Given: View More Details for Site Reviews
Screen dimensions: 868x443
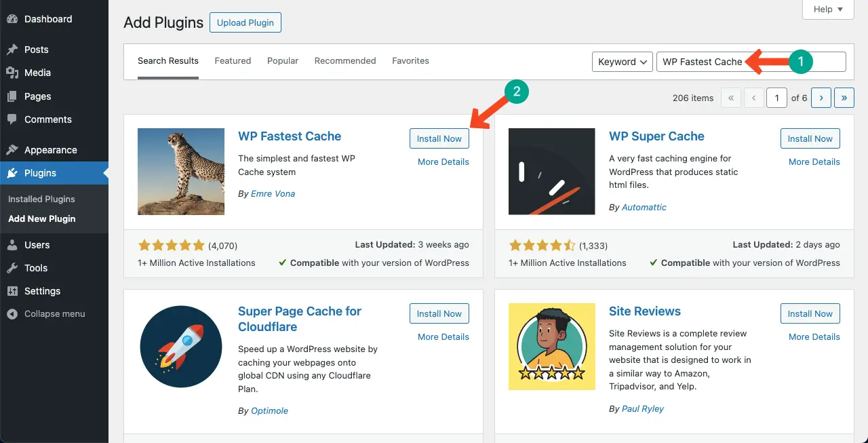Looking at the screenshot, I should click(x=814, y=337).
